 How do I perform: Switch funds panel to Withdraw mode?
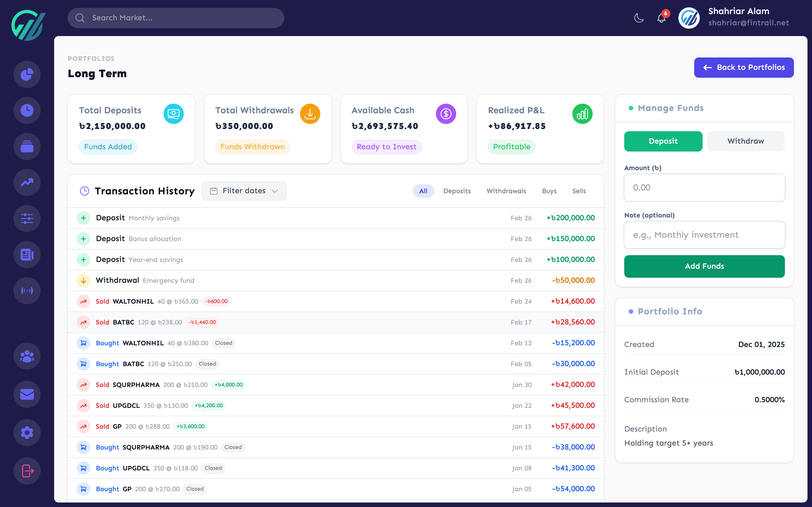pyautogui.click(x=745, y=141)
